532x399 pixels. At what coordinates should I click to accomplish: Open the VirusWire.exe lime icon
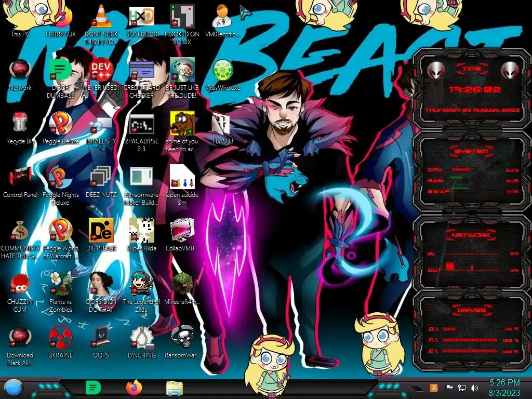point(222,75)
